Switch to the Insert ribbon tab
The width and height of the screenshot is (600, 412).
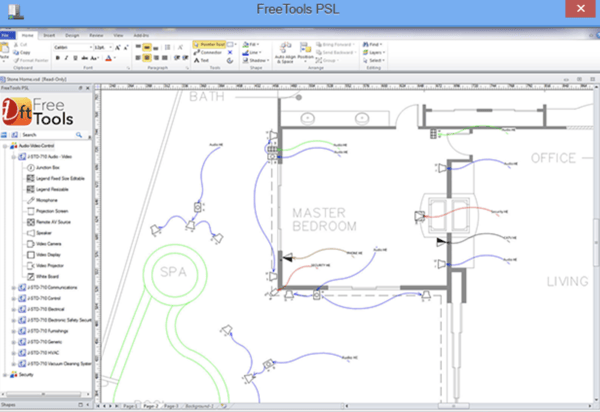coord(49,35)
